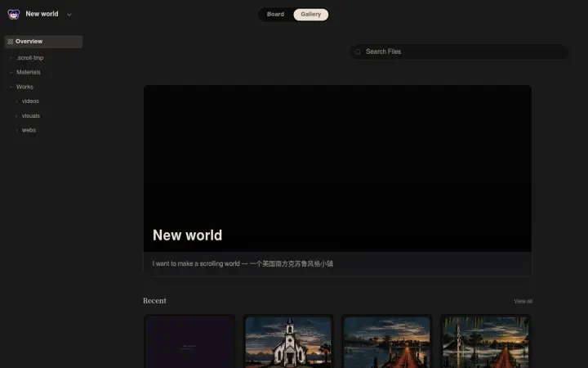The width and height of the screenshot is (588, 368).
Task: Collapse the Materials folder chevron
Action: point(11,73)
